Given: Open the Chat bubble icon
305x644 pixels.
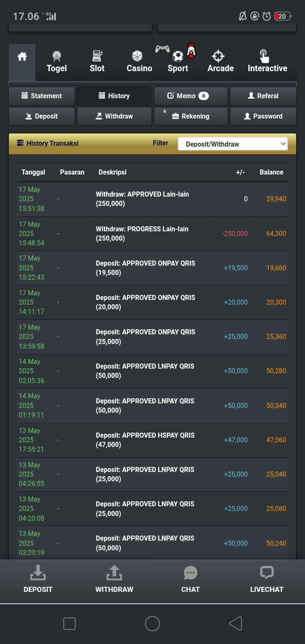Looking at the screenshot, I should point(190,573).
